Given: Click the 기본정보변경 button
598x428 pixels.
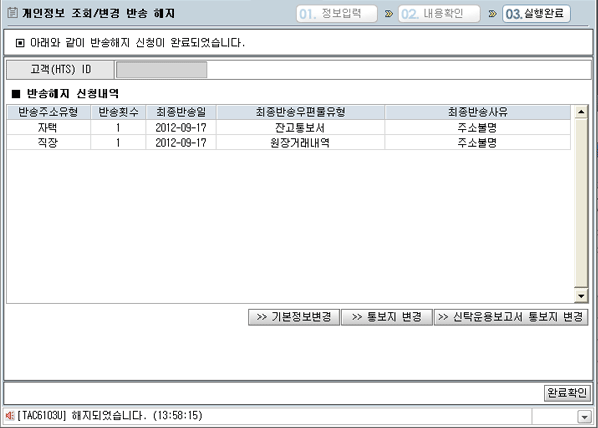Looking at the screenshot, I should pyautogui.click(x=294, y=317).
